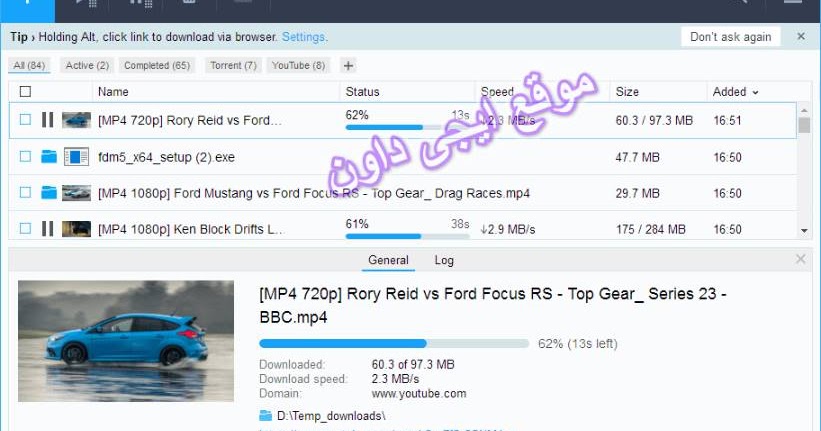Click the 62% (13s left) status text

(578, 344)
